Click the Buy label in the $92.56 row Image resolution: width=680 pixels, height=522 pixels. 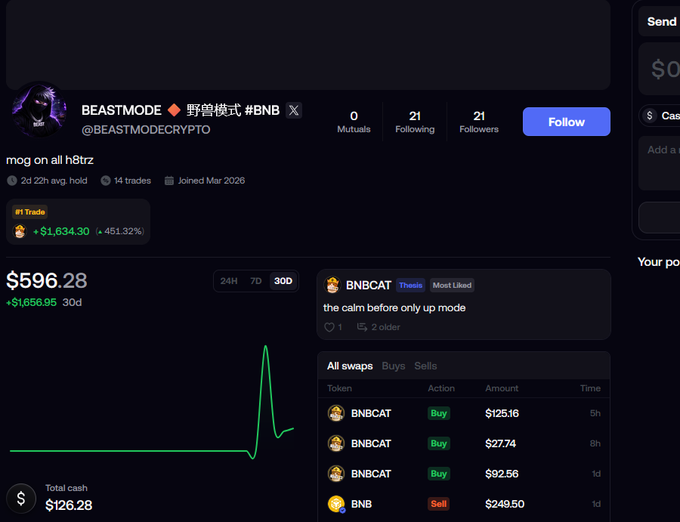438,474
